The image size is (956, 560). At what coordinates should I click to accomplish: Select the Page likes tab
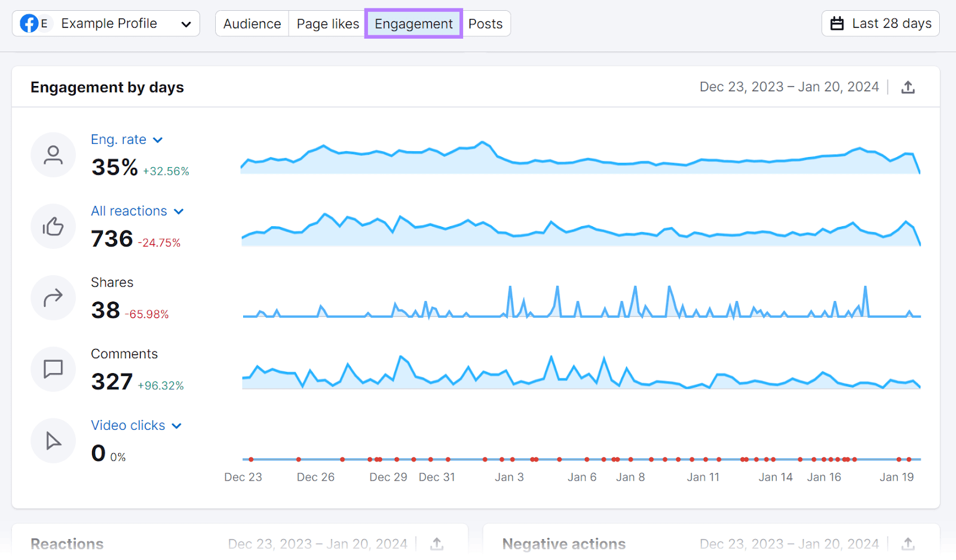coord(327,23)
